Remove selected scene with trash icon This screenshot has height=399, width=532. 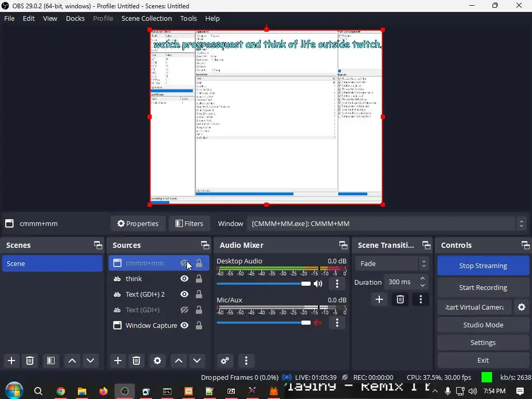[30, 361]
